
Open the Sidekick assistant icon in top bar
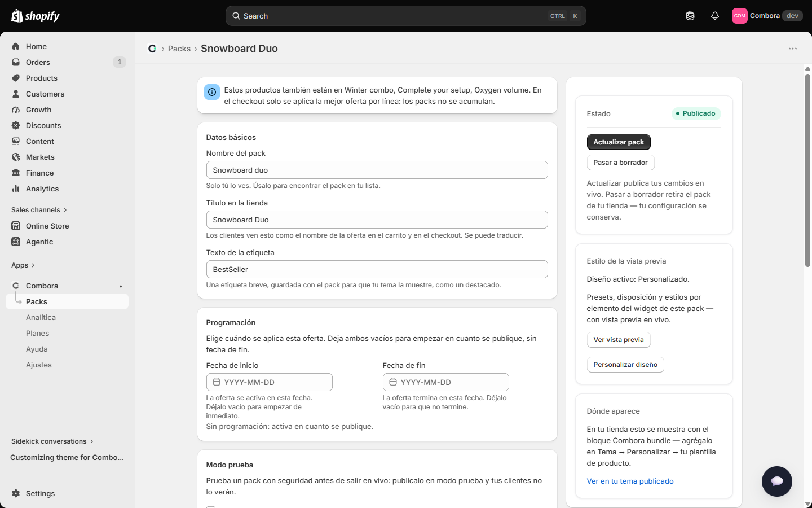click(x=690, y=16)
